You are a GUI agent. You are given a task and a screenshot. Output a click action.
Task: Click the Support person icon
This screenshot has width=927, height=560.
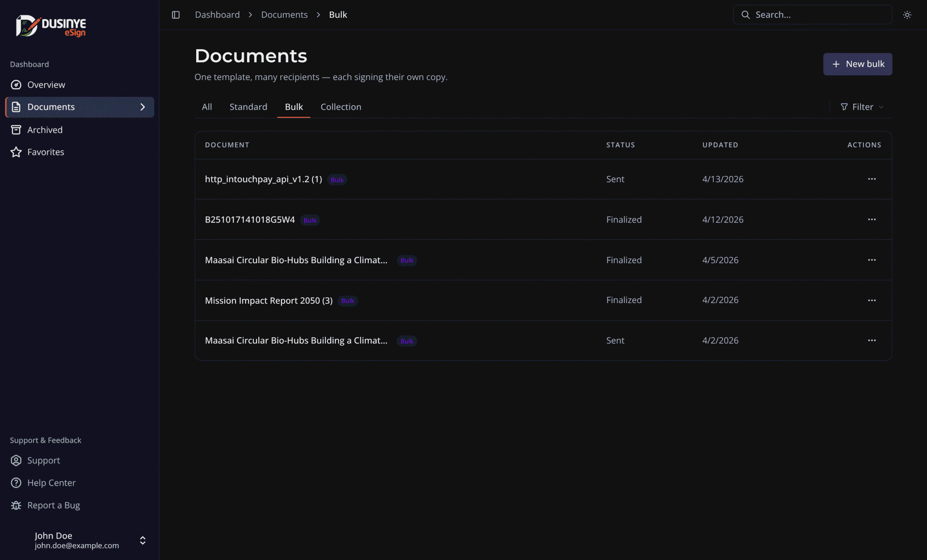(x=16, y=460)
